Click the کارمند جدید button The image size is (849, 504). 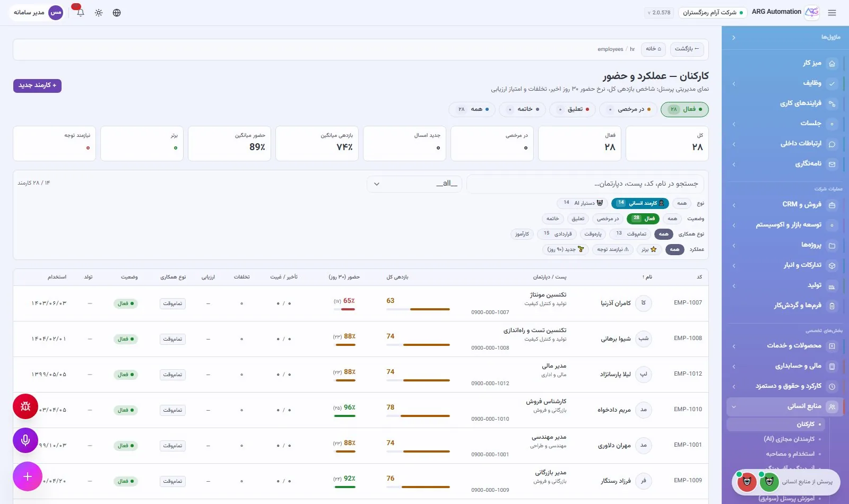tap(37, 85)
